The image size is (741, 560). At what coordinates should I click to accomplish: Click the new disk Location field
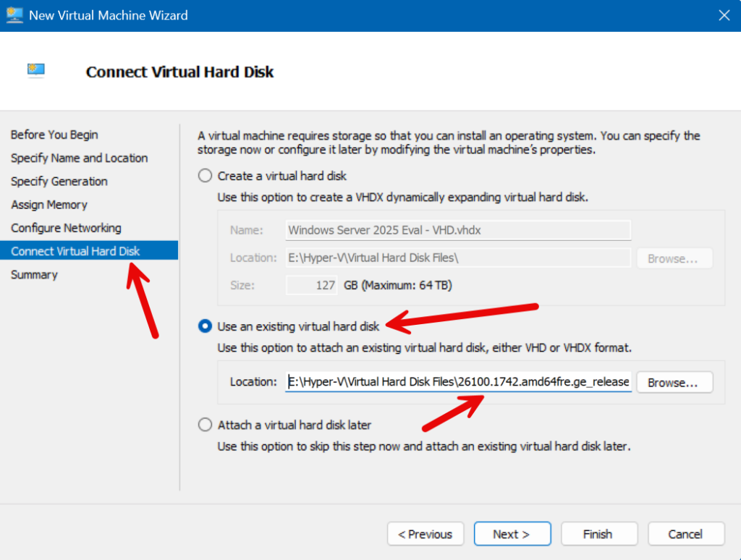coord(458,258)
